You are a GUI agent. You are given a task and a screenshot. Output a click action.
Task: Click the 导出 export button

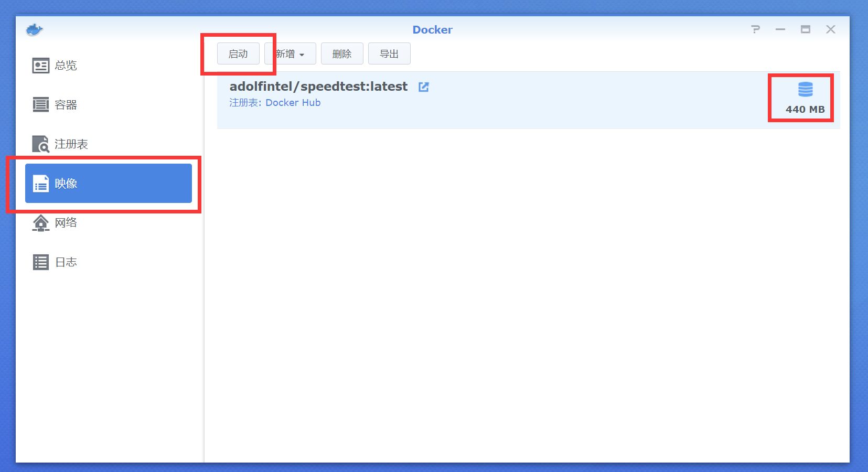(389, 54)
